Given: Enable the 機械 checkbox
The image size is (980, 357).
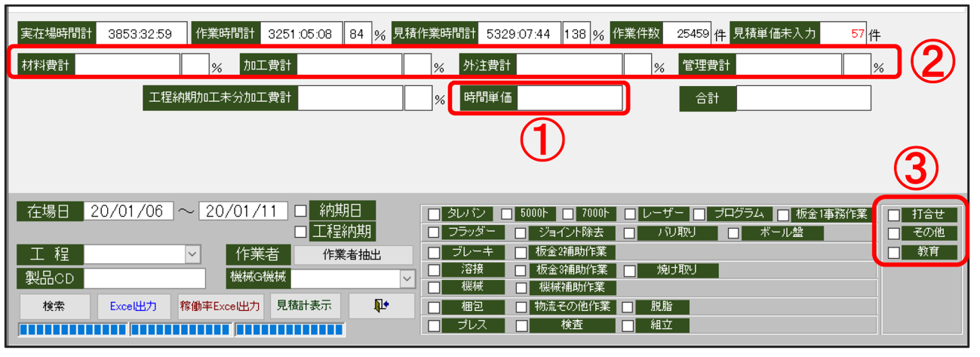Looking at the screenshot, I should tap(434, 288).
